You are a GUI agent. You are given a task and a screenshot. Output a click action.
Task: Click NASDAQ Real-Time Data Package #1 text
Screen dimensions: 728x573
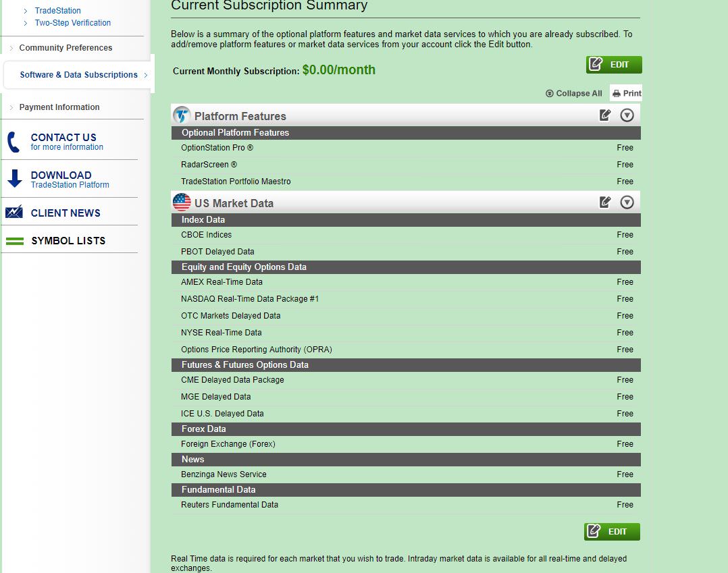point(250,299)
